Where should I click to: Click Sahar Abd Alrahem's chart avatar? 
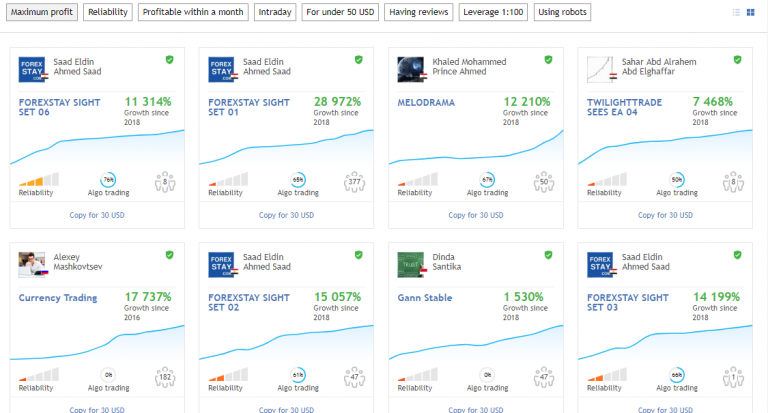(x=600, y=70)
